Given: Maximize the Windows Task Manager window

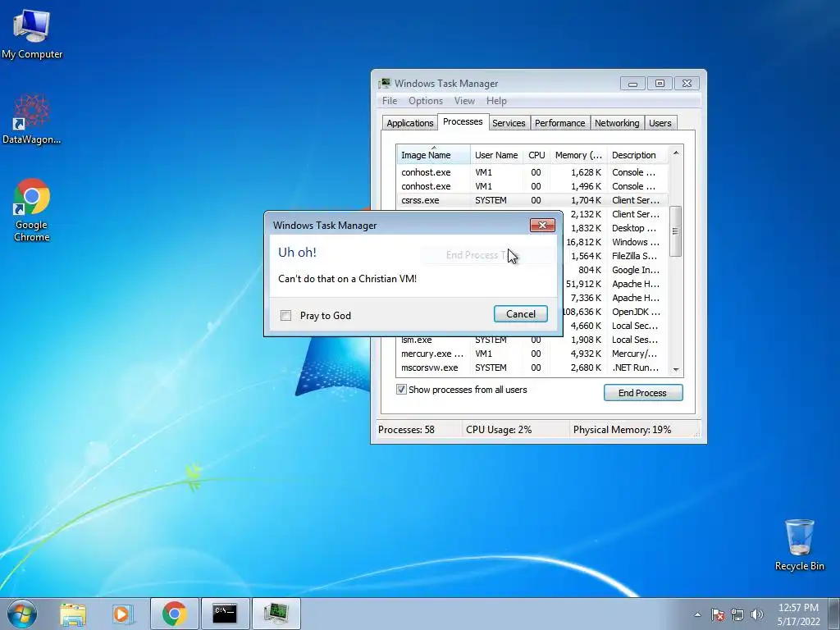Looking at the screenshot, I should tap(660, 84).
